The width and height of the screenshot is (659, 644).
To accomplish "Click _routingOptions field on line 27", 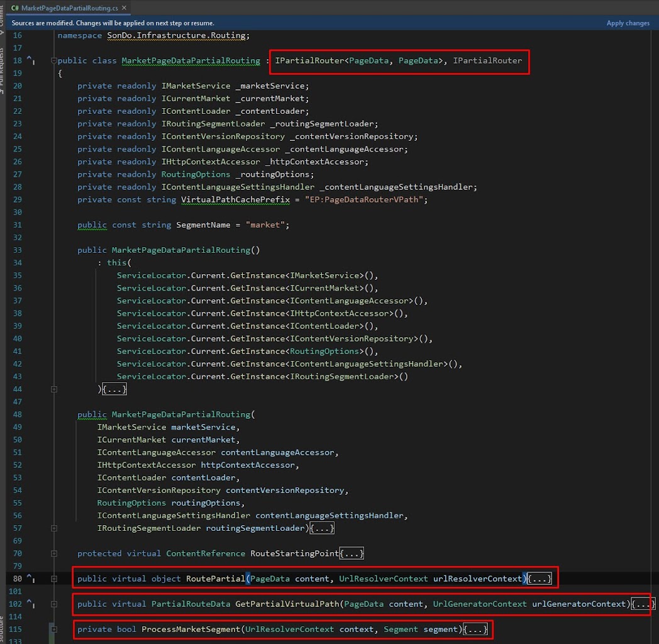I will point(272,174).
